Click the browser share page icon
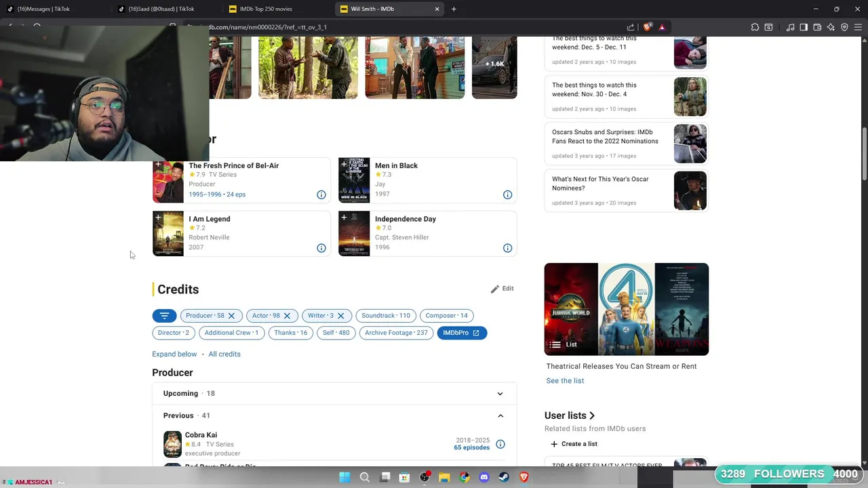The width and height of the screenshot is (868, 488). 631,27
